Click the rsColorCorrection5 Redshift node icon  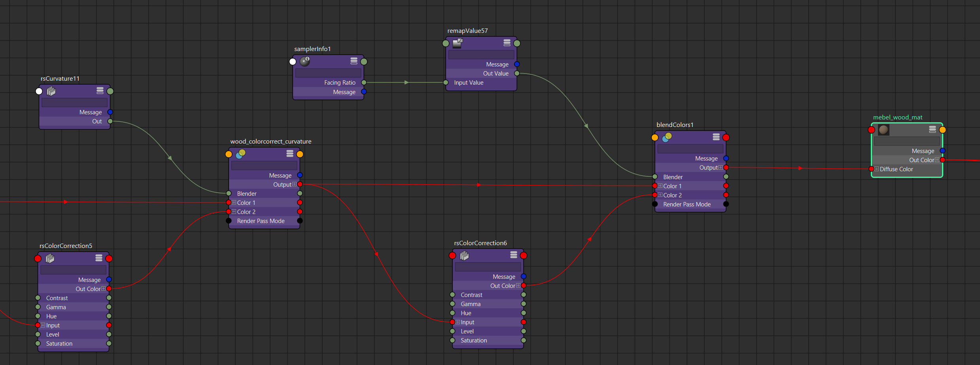pyautogui.click(x=50, y=258)
